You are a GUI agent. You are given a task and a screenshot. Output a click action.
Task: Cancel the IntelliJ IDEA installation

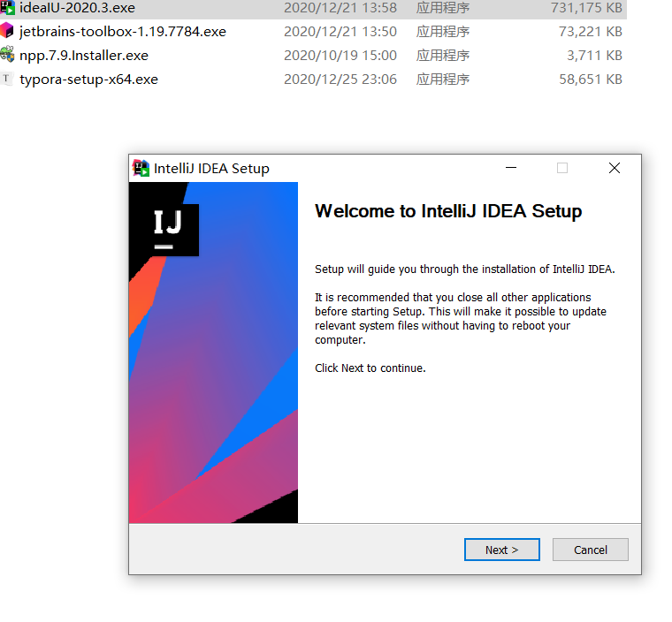[590, 550]
